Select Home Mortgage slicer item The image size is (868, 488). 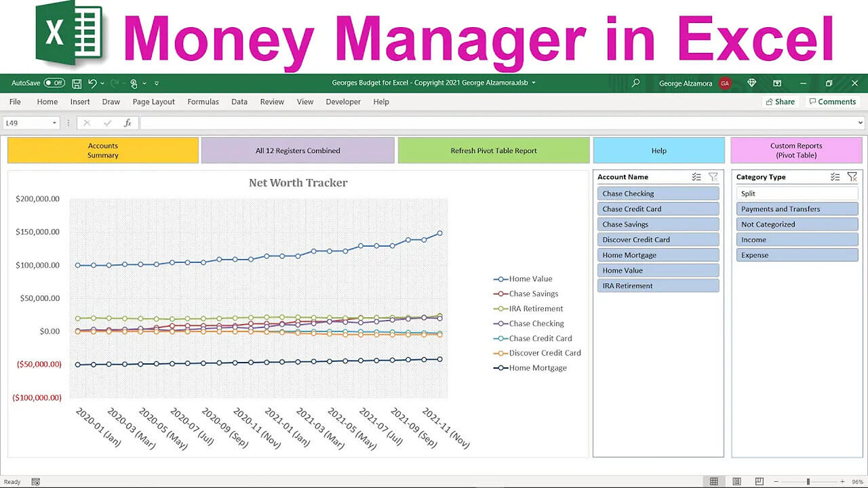(658, 255)
